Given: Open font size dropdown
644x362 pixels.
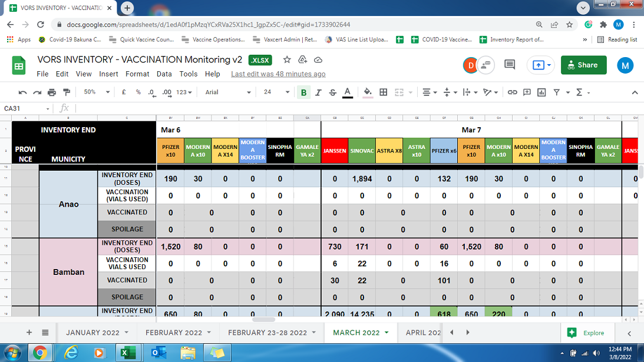Looking at the screenshot, I should [x=276, y=92].
